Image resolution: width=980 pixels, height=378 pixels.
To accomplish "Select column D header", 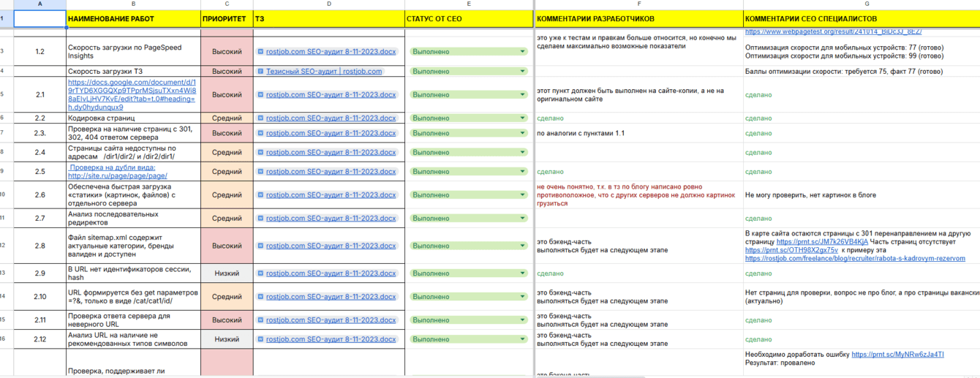I will tap(329, 4).
